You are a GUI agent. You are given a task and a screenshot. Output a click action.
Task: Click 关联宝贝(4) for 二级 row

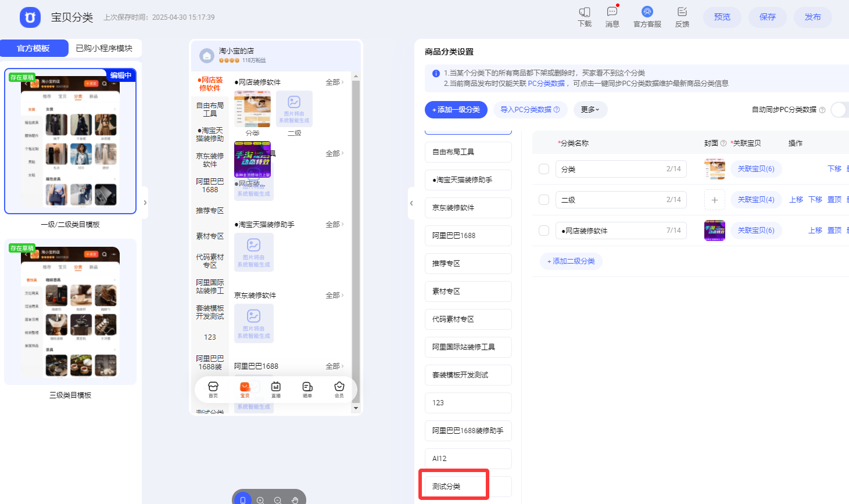756,200
